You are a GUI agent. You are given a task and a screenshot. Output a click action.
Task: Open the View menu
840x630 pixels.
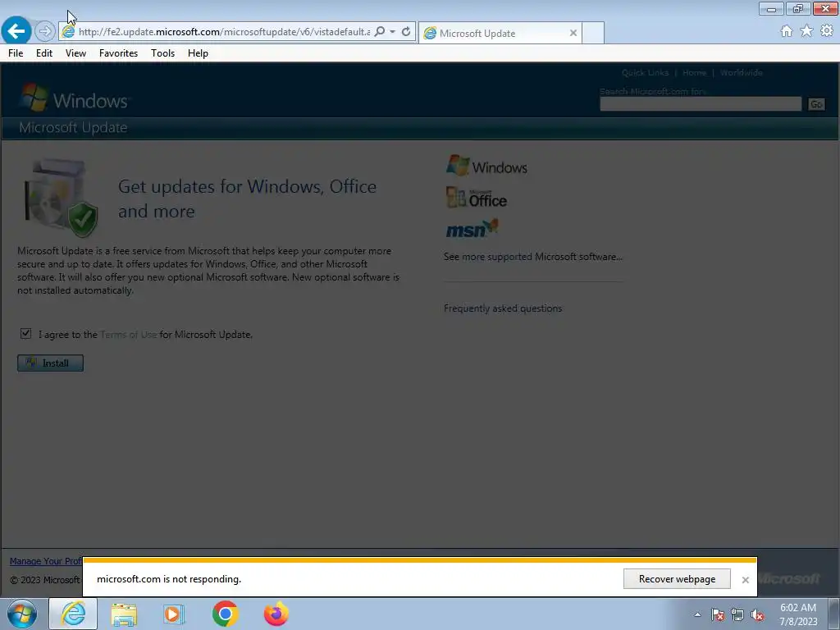tap(75, 53)
